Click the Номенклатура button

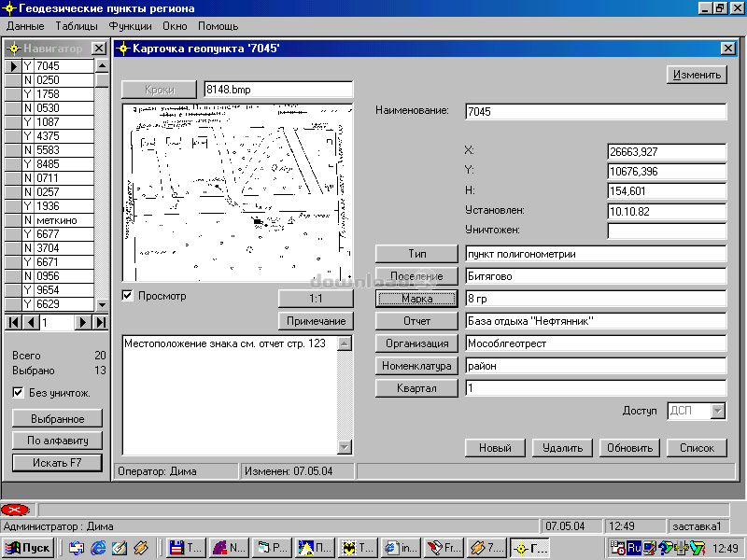(x=416, y=366)
